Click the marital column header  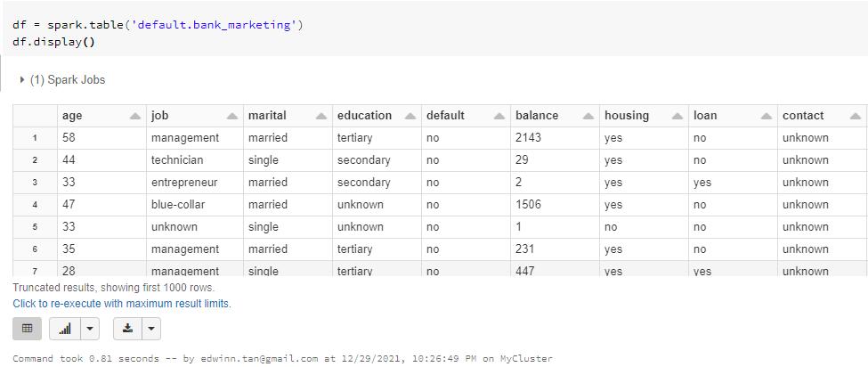tap(267, 116)
